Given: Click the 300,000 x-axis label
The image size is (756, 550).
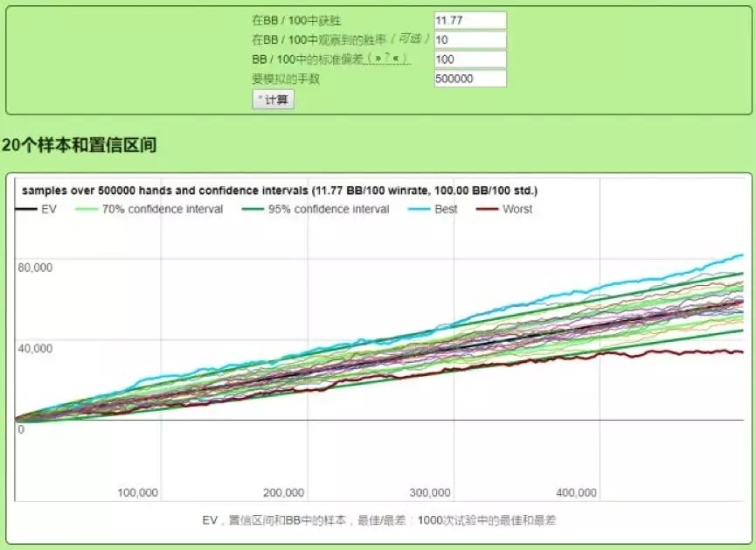Looking at the screenshot, I should 430,492.
